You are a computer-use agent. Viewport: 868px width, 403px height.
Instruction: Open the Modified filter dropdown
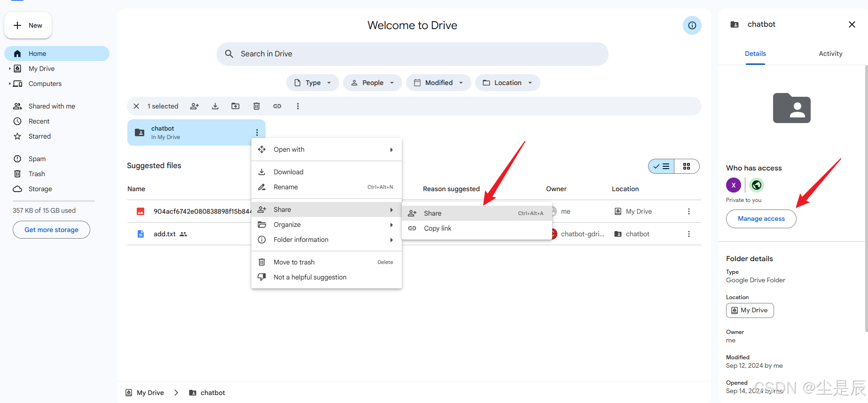[x=438, y=83]
